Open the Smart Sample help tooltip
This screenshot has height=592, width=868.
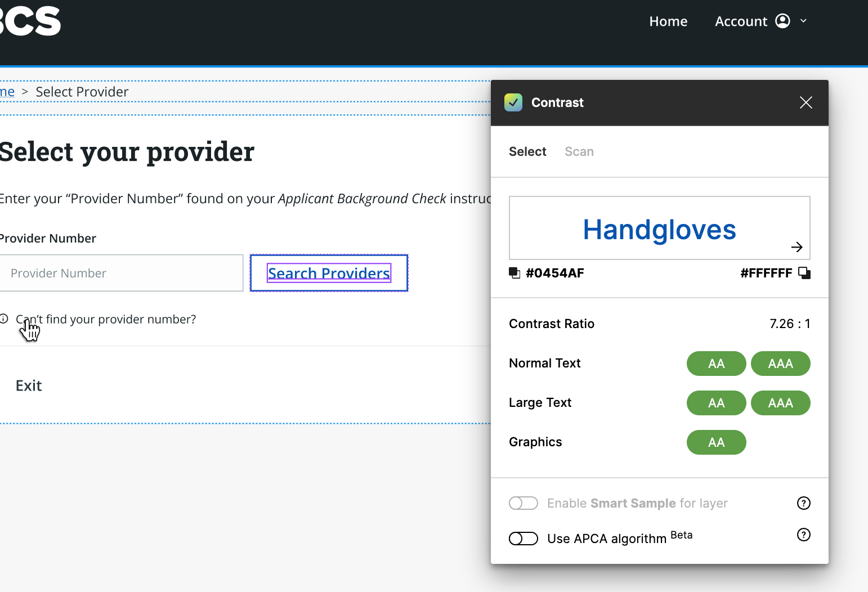click(x=803, y=503)
